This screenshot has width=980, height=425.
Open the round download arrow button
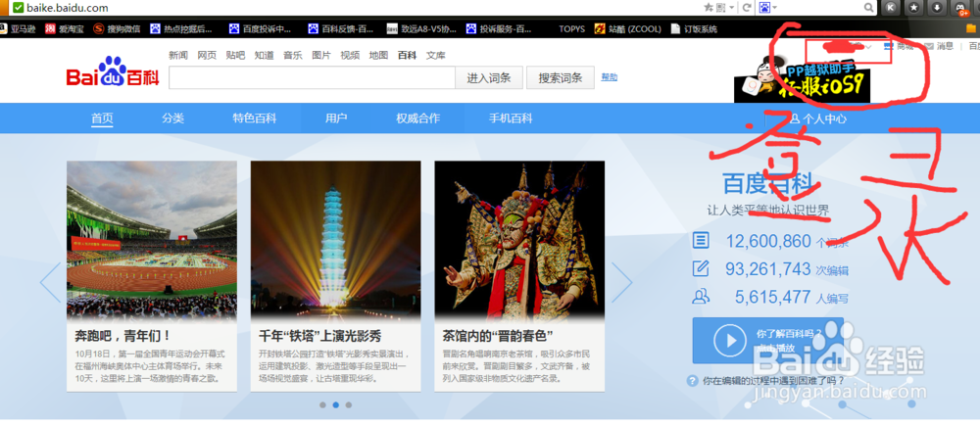click(936, 8)
